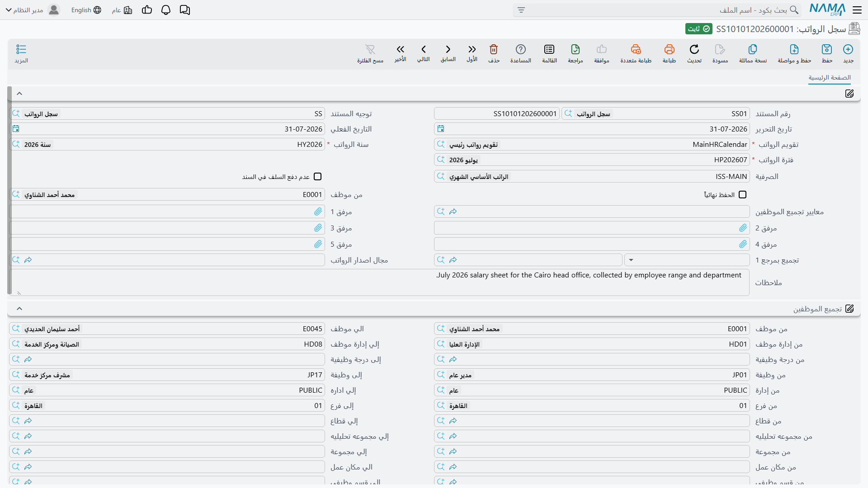Collapse the تجميع الموظفين section chevron
The width and height of the screenshot is (868, 488).
19,309
